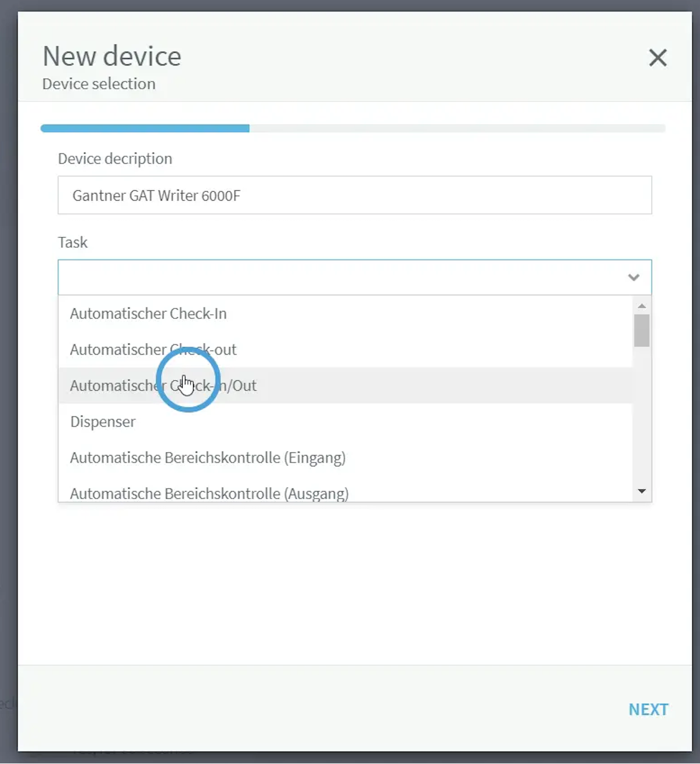Image resolution: width=700 pixels, height=764 pixels.
Task: Select Automatische Bereichskontrolle (Ausgang) option
Action: 209,493
